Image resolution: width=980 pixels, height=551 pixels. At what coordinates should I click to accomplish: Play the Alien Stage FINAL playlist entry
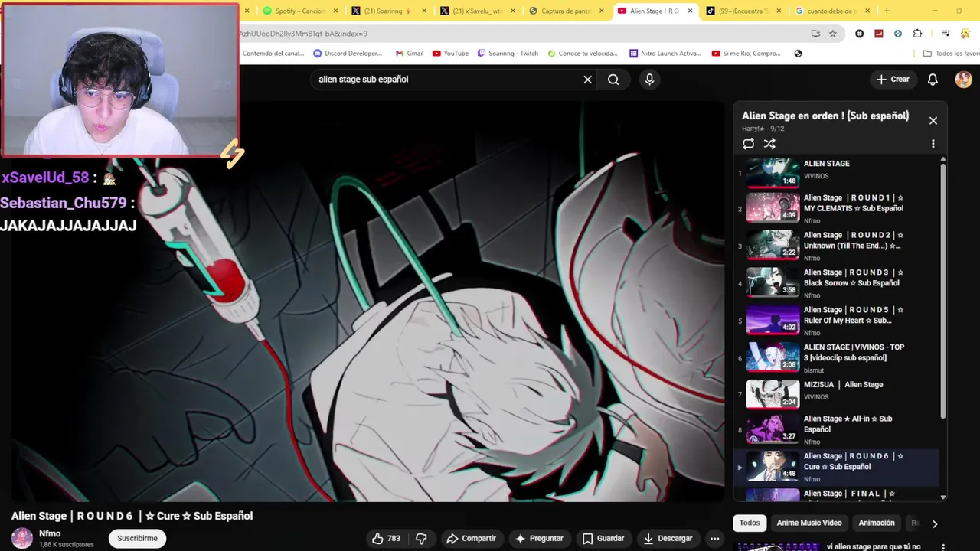point(836,494)
